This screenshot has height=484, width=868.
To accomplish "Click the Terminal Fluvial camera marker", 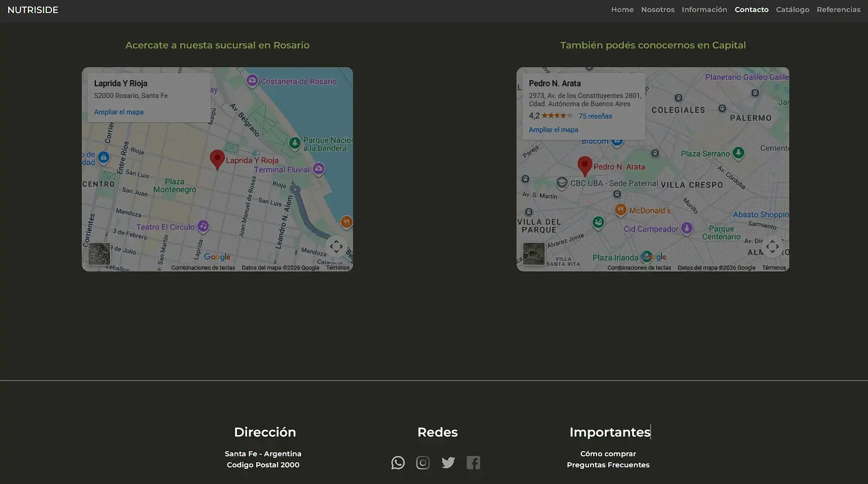I will click(x=319, y=169).
